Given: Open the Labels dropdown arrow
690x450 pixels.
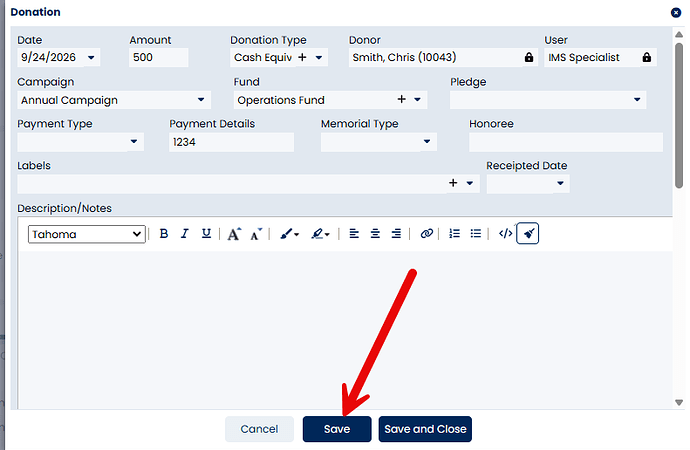Looking at the screenshot, I should point(470,183).
